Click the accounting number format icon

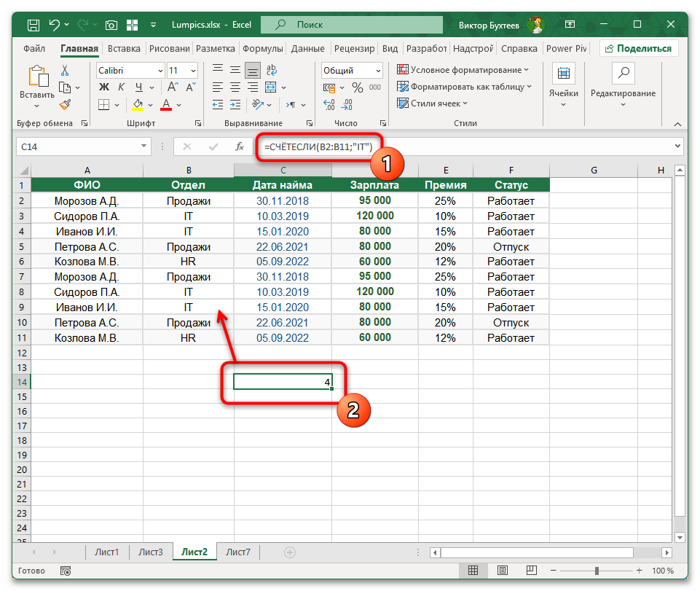[329, 87]
